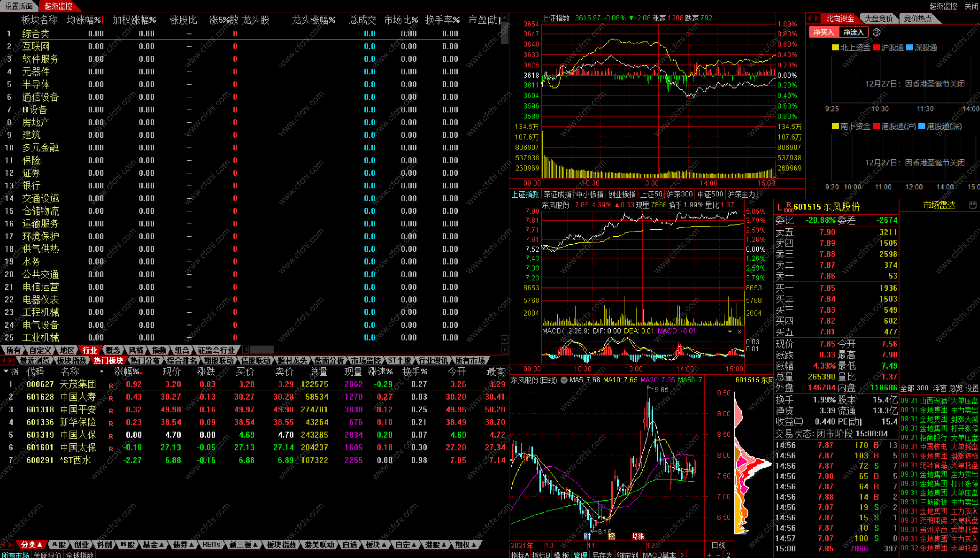The image size is (980, 558).
Task: Click the plus zoom-in icon below daily chart
Action: point(709,555)
